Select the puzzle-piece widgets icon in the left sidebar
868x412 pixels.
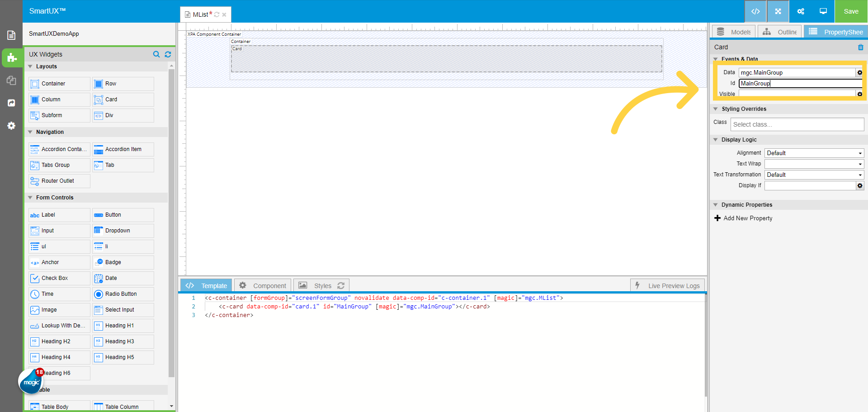[12, 58]
